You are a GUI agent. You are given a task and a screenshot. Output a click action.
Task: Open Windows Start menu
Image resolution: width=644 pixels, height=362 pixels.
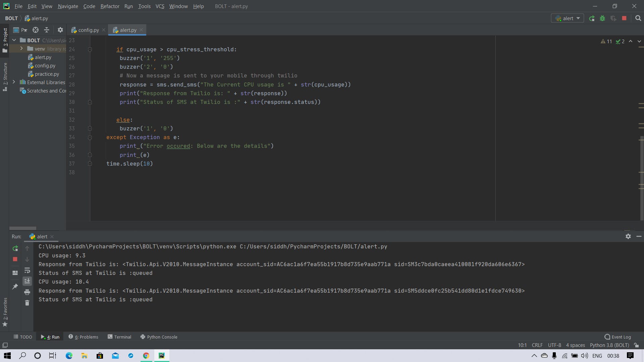point(7,356)
